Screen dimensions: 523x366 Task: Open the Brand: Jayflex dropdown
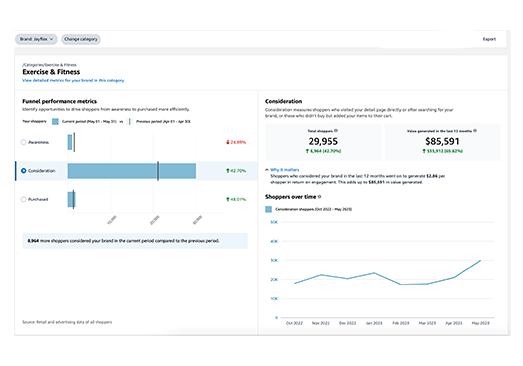[36, 39]
